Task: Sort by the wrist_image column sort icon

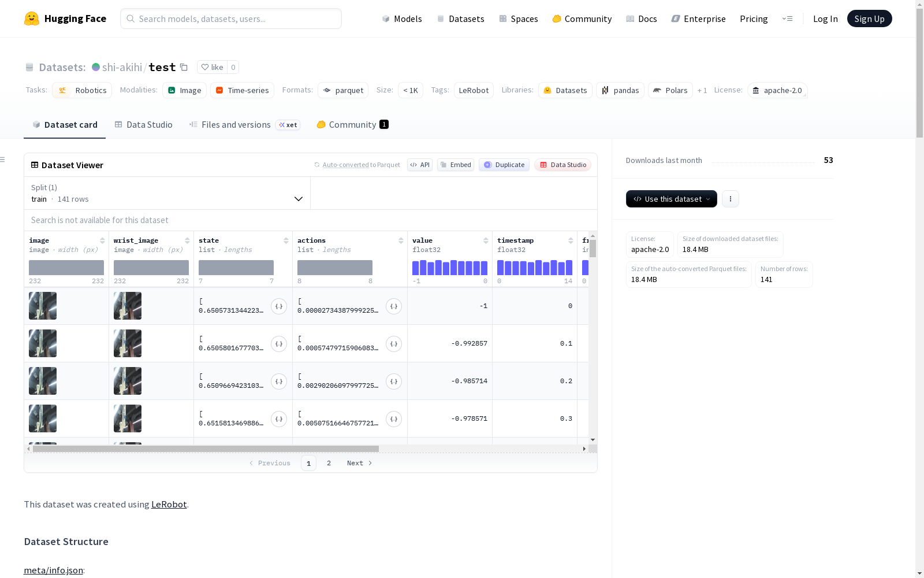Action: coord(187,240)
